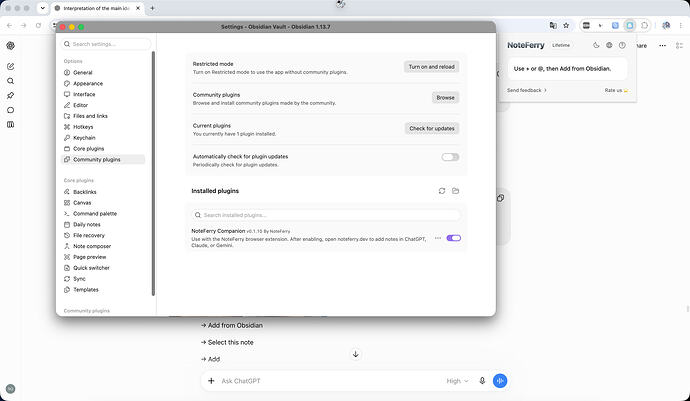Open Files and links settings
690x401 pixels.
(x=90, y=116)
